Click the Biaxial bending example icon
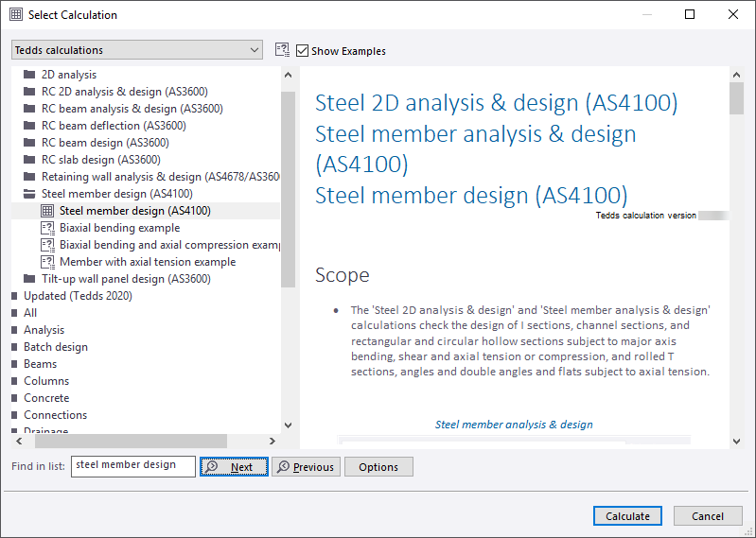 47,228
